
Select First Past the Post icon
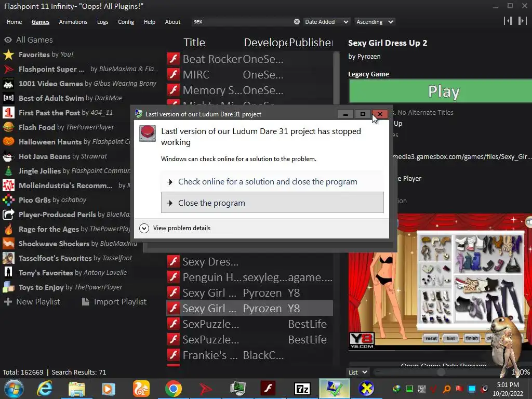click(x=8, y=113)
